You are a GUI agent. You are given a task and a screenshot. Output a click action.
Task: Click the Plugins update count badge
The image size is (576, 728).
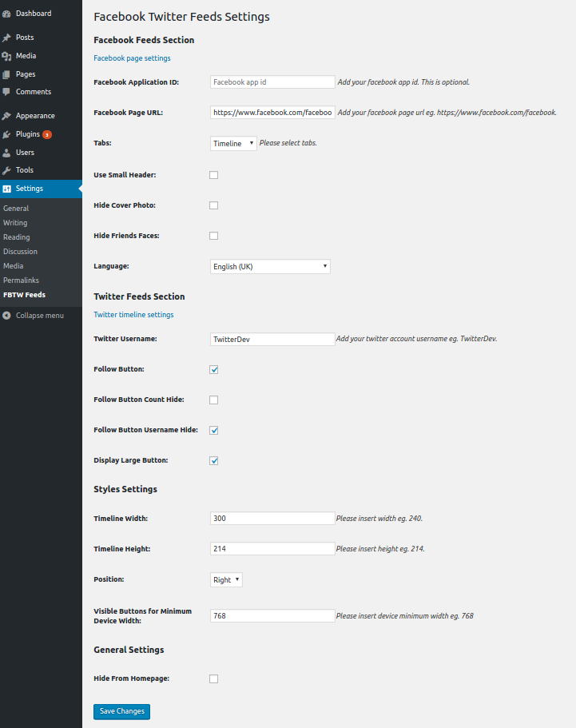[47, 134]
